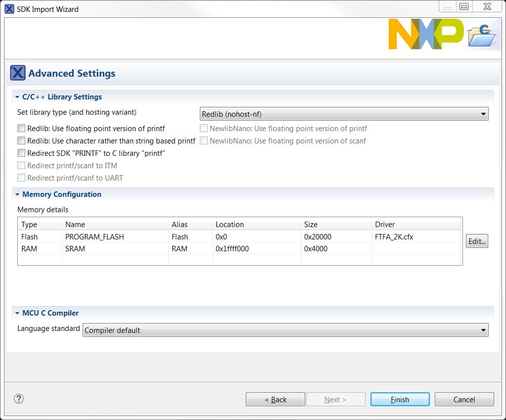
Task: Enable Redlib floating point version of printf
Action: pyautogui.click(x=21, y=129)
